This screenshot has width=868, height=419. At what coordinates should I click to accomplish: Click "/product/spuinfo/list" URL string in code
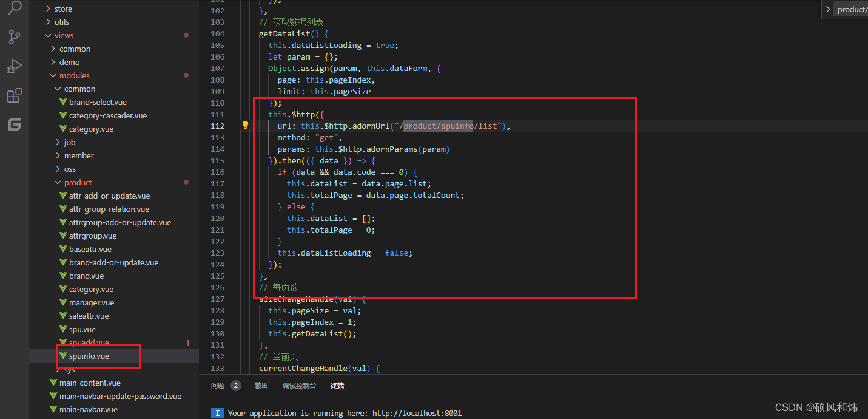click(x=449, y=126)
